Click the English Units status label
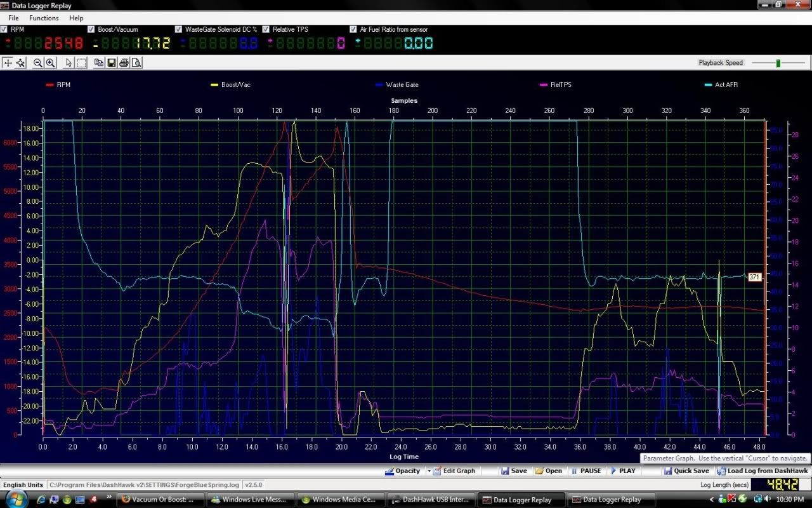 22,485
